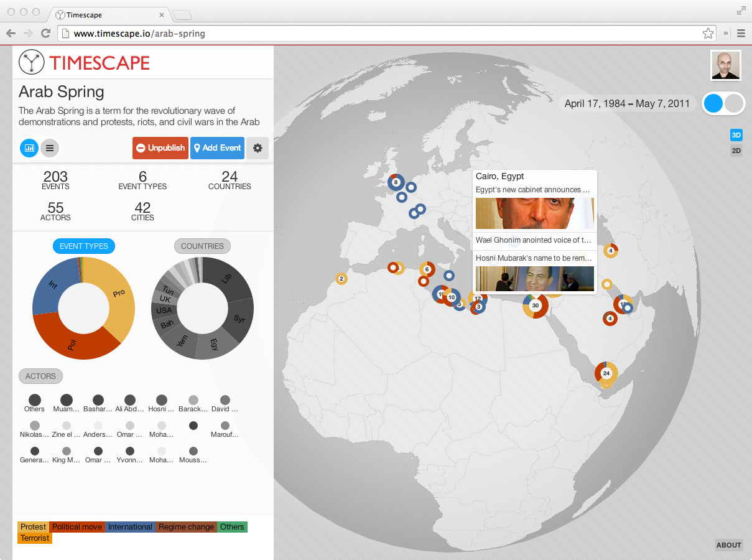Open the browser menu button
The width and height of the screenshot is (752, 560).
tap(741, 33)
